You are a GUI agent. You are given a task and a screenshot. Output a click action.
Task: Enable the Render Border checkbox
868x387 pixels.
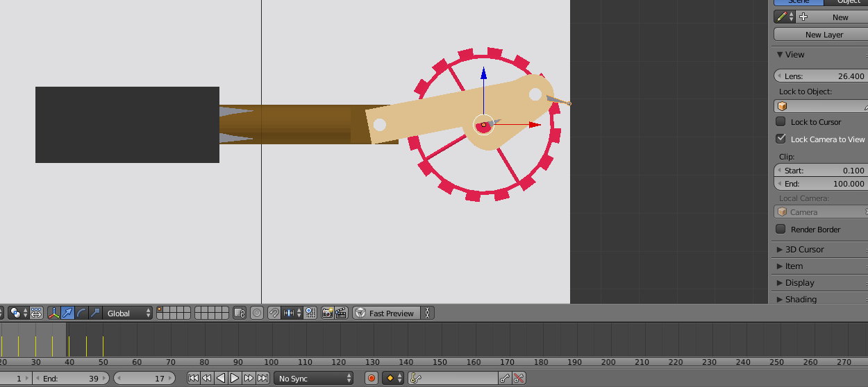click(x=781, y=230)
